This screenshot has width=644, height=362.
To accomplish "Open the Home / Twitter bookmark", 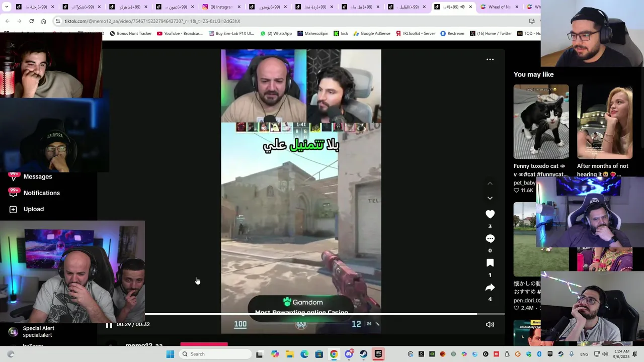I will point(491,34).
